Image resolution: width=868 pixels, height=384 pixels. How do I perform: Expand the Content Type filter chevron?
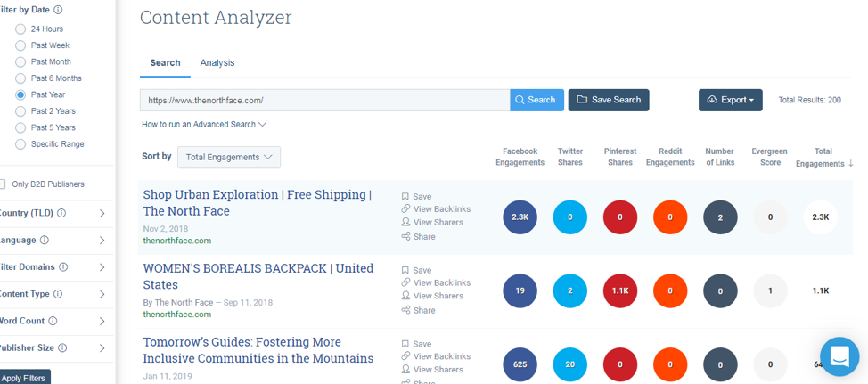click(x=102, y=294)
